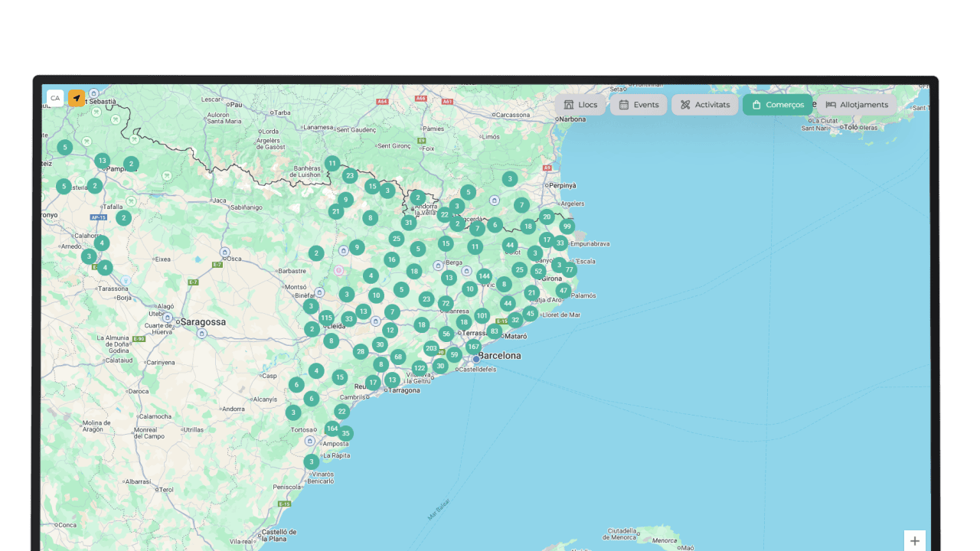This screenshot has width=980, height=551.
Task: Select the bed icon on Allotjaments
Action: [830, 105]
